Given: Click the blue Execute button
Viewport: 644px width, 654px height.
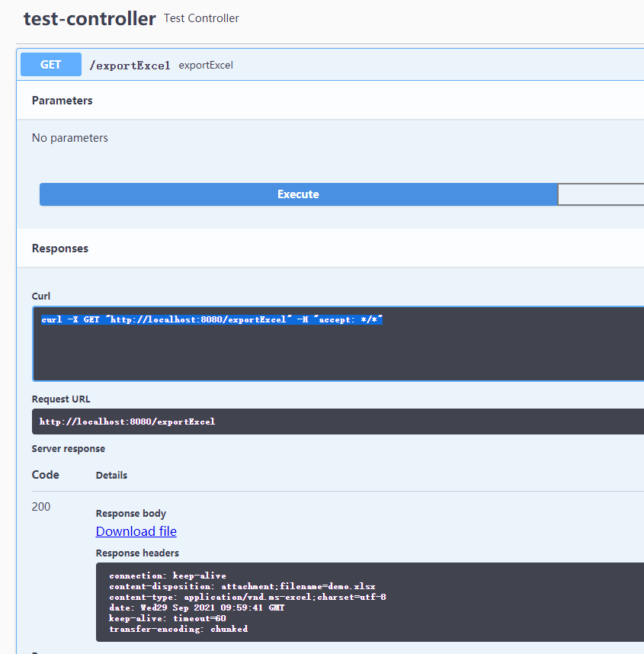Looking at the screenshot, I should (298, 194).
